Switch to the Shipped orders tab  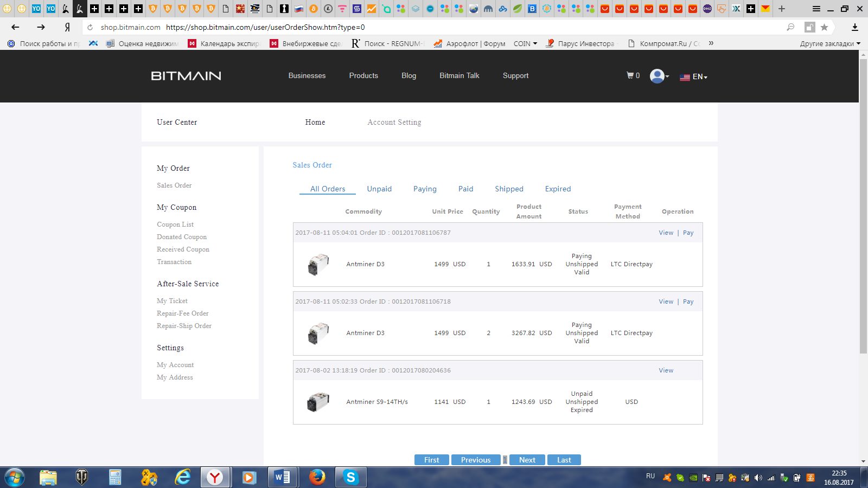pyautogui.click(x=509, y=189)
